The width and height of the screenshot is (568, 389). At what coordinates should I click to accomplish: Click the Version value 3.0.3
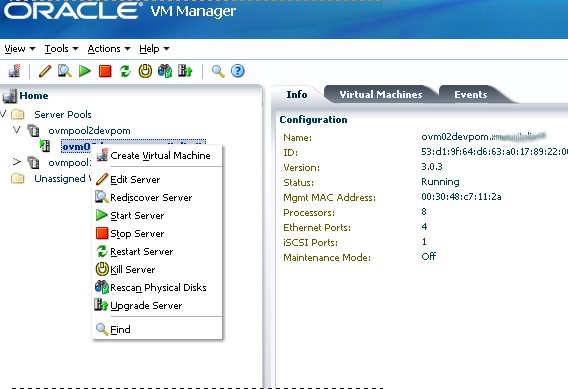coord(431,167)
